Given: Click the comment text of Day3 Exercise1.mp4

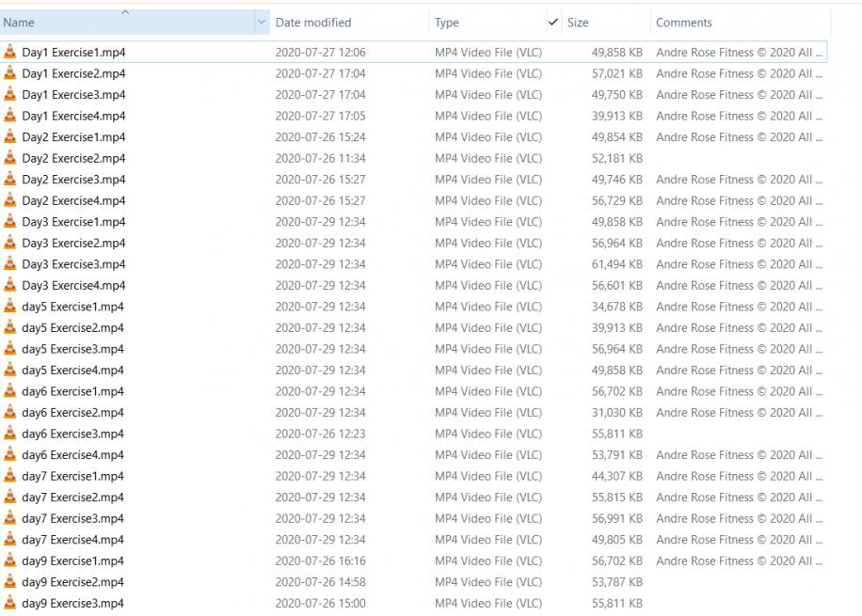Looking at the screenshot, I should [740, 222].
